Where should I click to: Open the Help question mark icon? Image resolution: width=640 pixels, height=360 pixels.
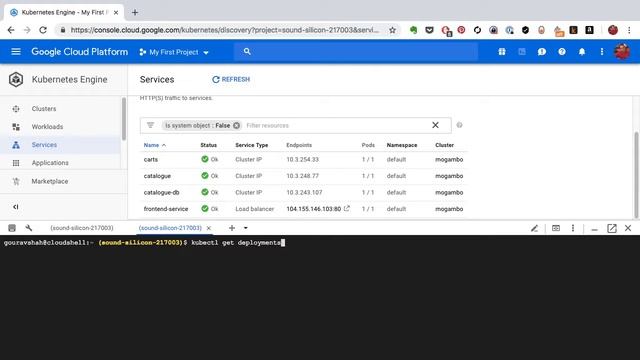[562, 52]
